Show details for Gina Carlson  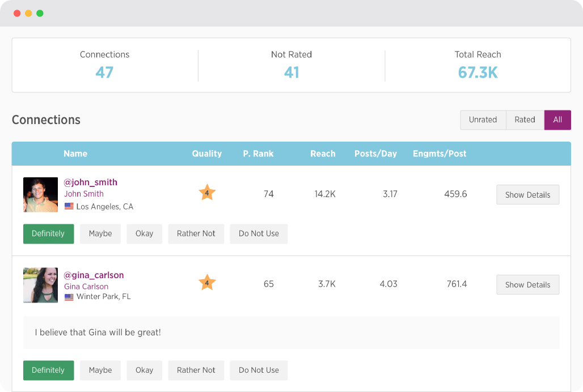(527, 285)
